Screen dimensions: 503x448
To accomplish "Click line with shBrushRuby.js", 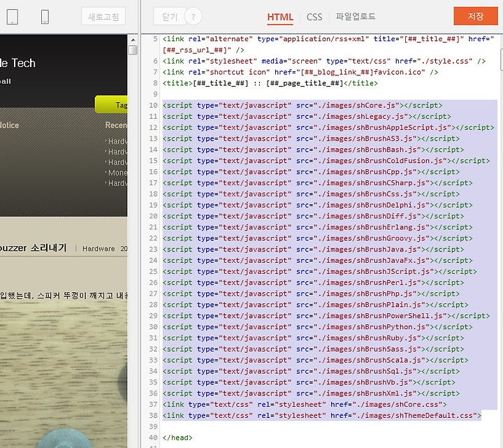I will point(313,338).
